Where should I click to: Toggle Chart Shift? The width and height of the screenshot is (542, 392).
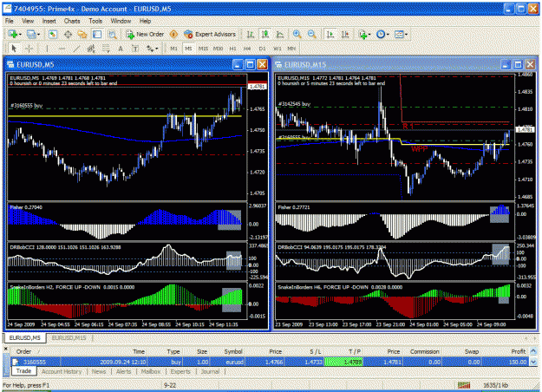pyautogui.click(x=345, y=34)
